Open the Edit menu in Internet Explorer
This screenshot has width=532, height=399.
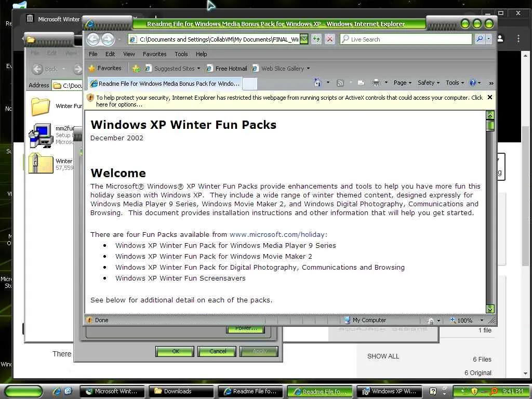pyautogui.click(x=110, y=54)
